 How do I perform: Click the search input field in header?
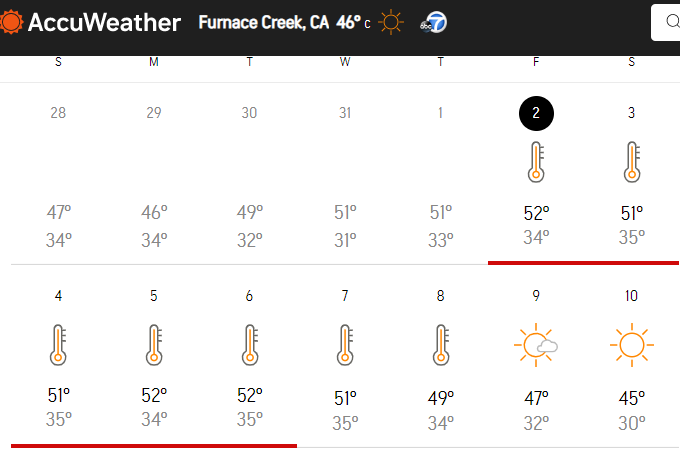pyautogui.click(x=666, y=23)
